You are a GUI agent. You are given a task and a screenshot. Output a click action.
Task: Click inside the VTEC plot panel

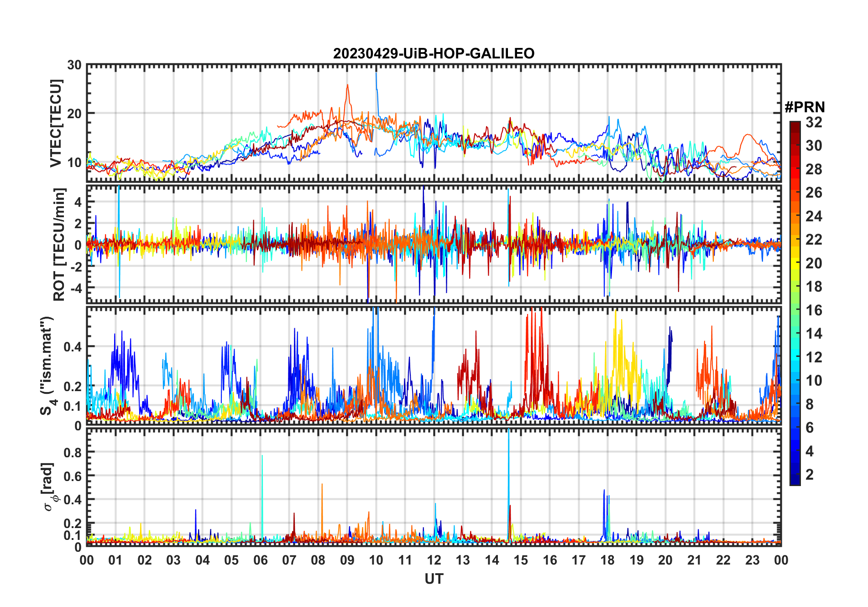pyautogui.click(x=434, y=123)
